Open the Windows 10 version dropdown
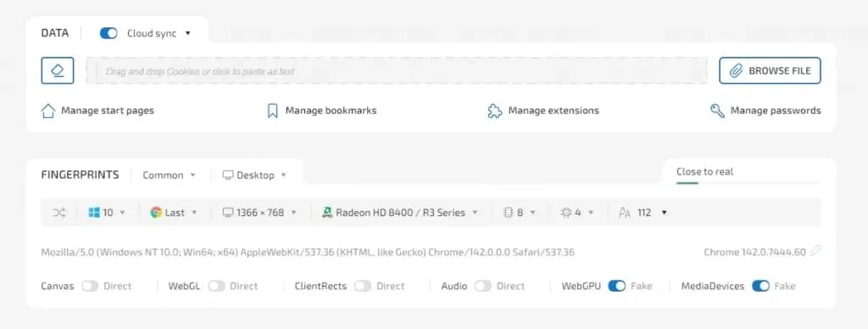 click(107, 213)
